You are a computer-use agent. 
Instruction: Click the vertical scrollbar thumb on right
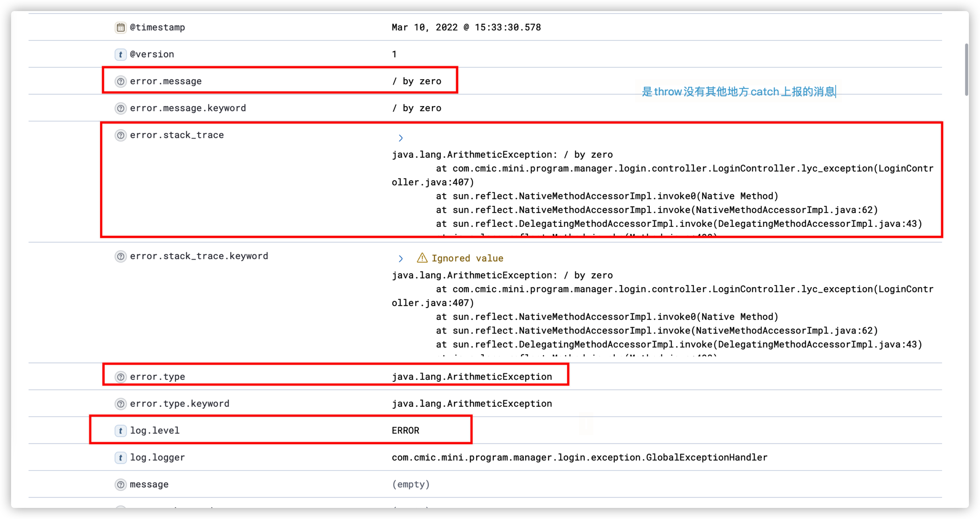[967, 69]
